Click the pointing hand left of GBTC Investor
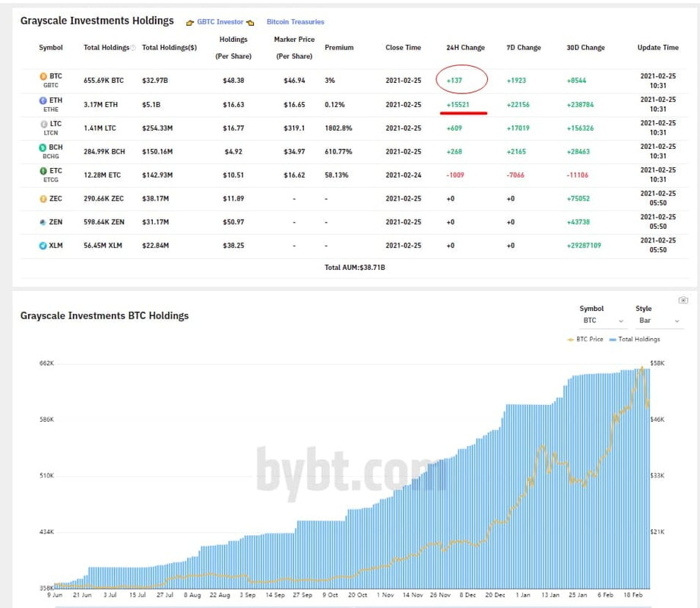The width and height of the screenshot is (700, 608). tap(190, 22)
